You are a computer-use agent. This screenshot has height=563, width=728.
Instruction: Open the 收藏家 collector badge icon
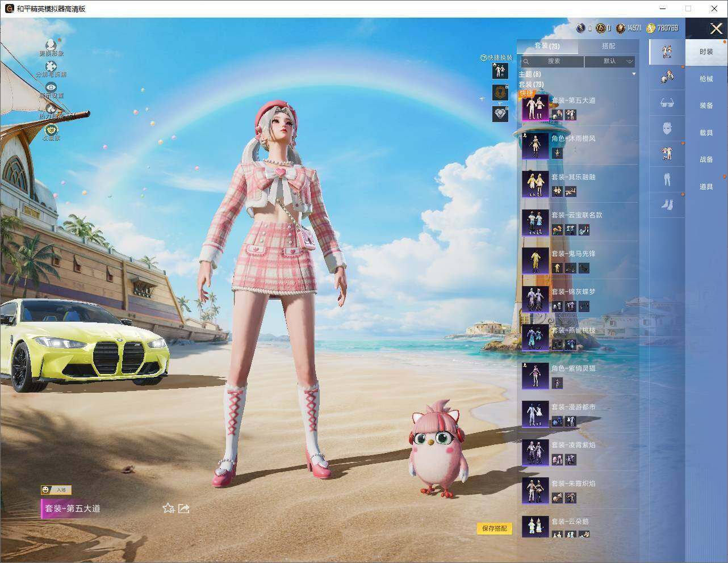(52, 129)
